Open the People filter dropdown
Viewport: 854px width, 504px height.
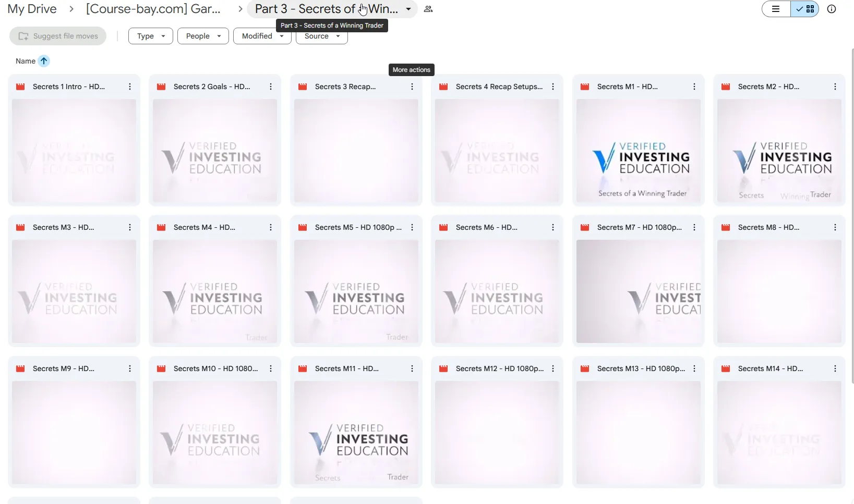203,36
